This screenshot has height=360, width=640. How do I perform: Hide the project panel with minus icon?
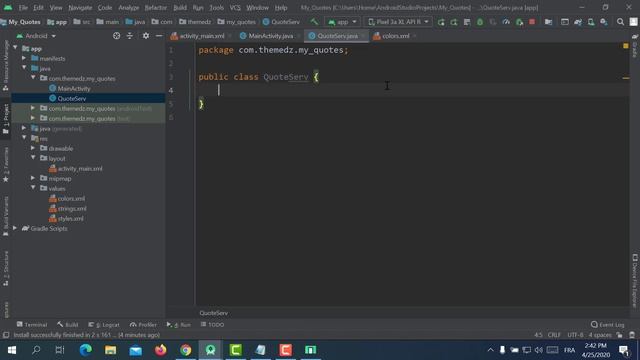pyautogui.click(x=159, y=36)
